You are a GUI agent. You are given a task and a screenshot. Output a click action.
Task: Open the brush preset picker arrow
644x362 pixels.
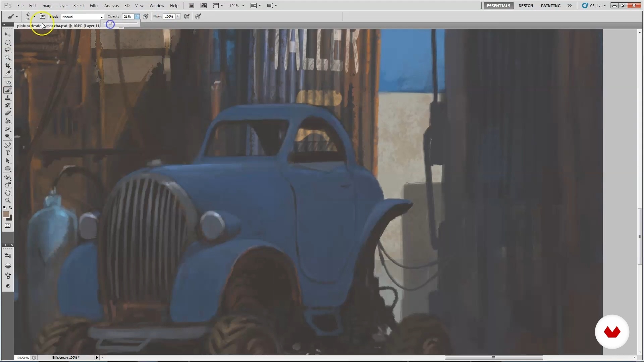pos(34,17)
